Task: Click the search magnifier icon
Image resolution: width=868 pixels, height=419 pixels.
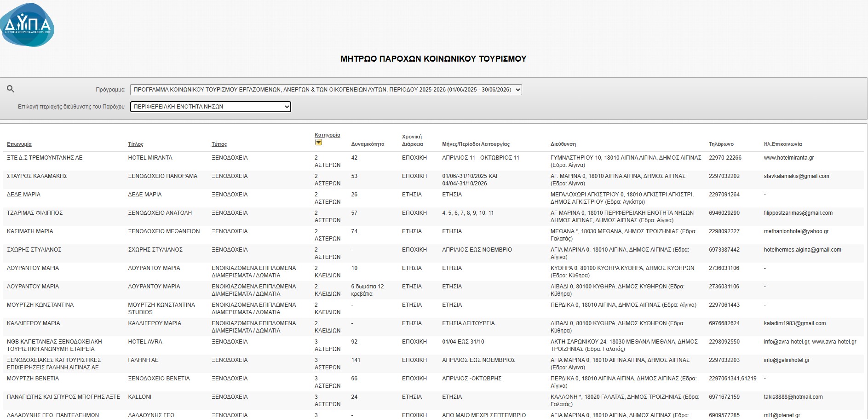Action: [11, 89]
